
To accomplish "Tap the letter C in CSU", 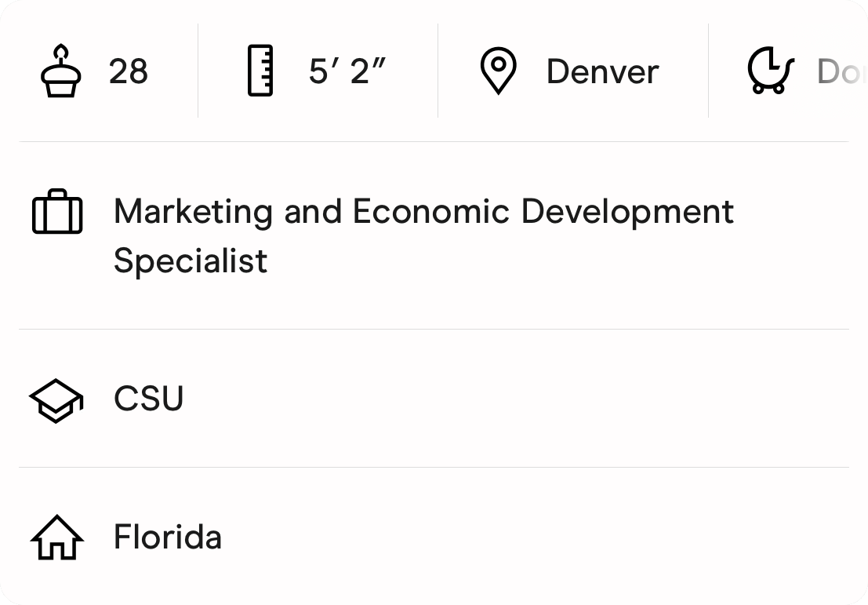I will click(125, 399).
